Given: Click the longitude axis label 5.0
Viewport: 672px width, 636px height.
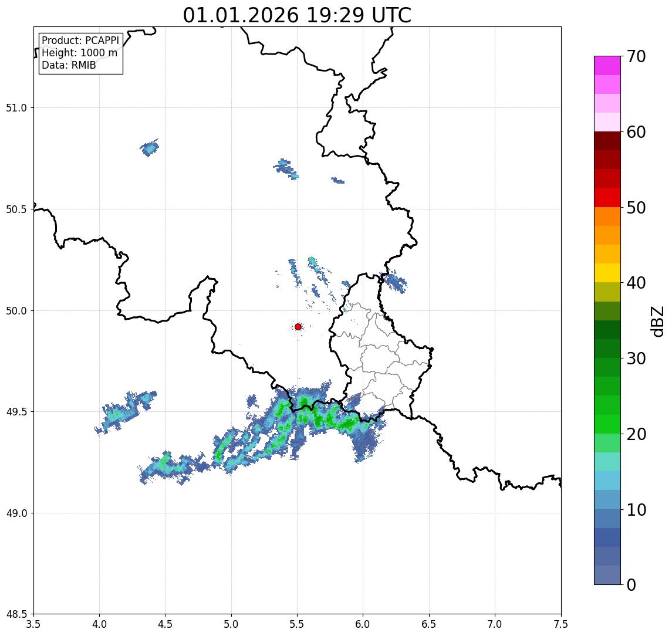Looking at the screenshot, I should point(231,624).
